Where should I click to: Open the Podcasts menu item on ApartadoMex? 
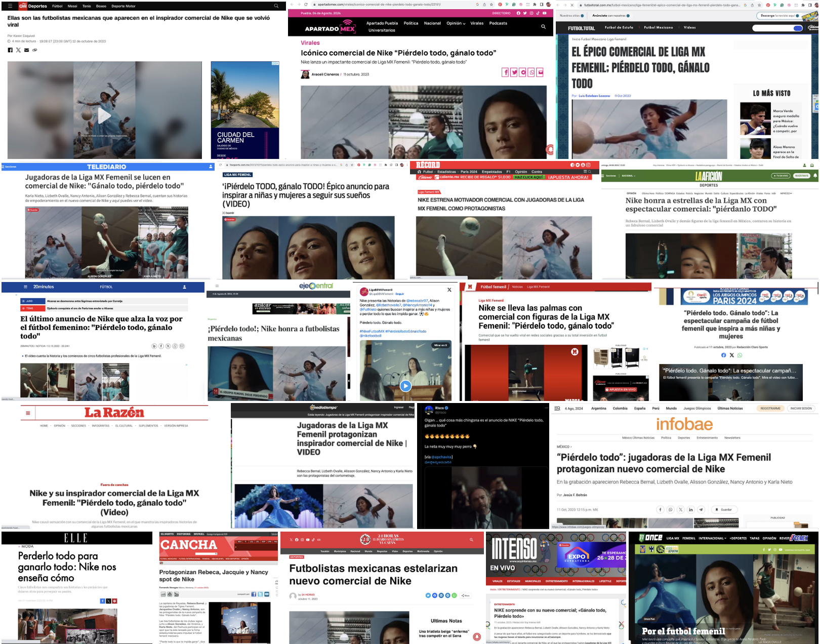pos(498,23)
